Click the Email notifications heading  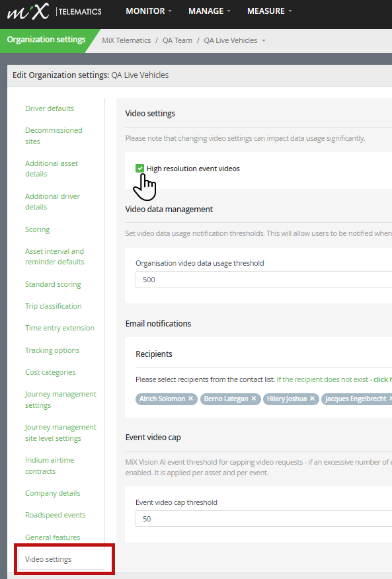[158, 323]
